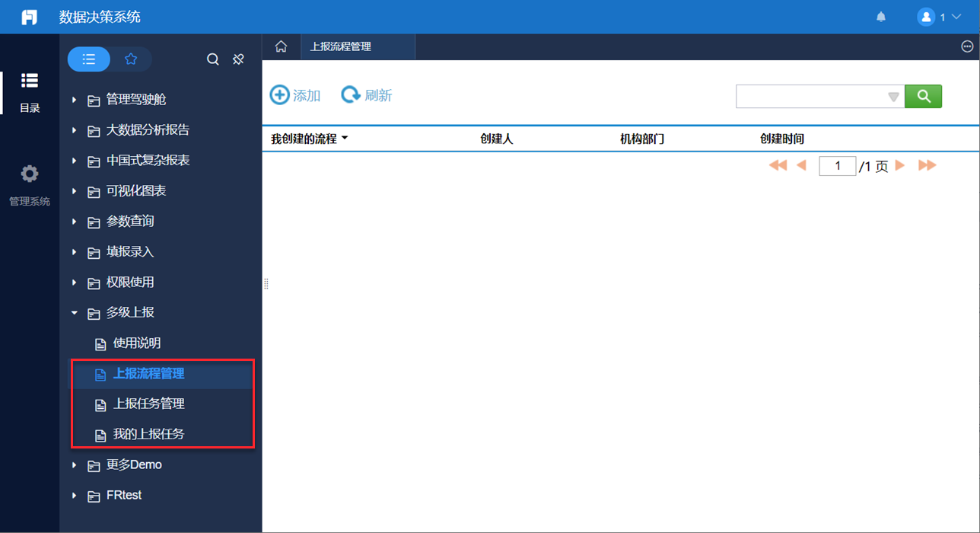Click the green search button

(x=924, y=97)
